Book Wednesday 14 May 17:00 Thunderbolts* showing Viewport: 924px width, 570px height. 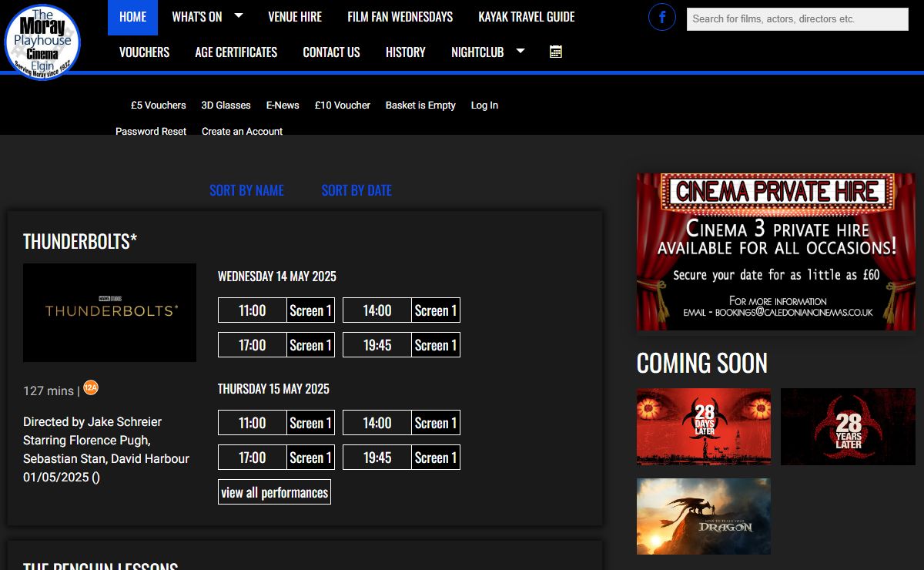coord(276,345)
